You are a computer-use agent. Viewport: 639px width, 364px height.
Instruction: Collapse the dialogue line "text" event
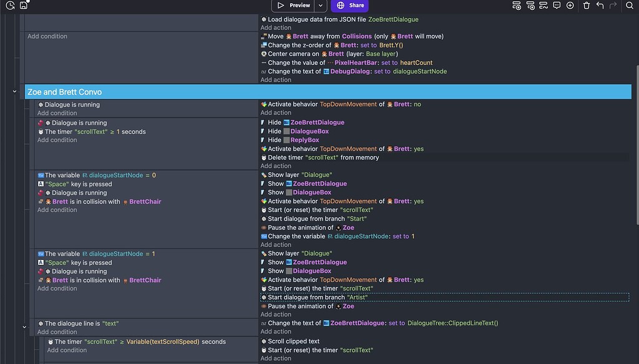pos(24,326)
